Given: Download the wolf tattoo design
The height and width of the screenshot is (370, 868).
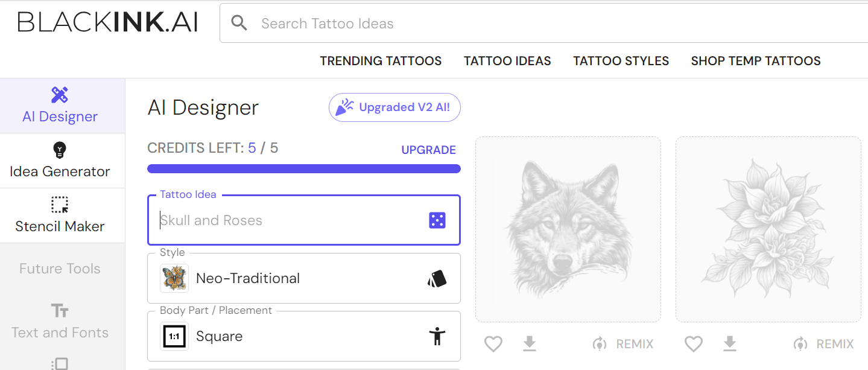Looking at the screenshot, I should pyautogui.click(x=529, y=343).
